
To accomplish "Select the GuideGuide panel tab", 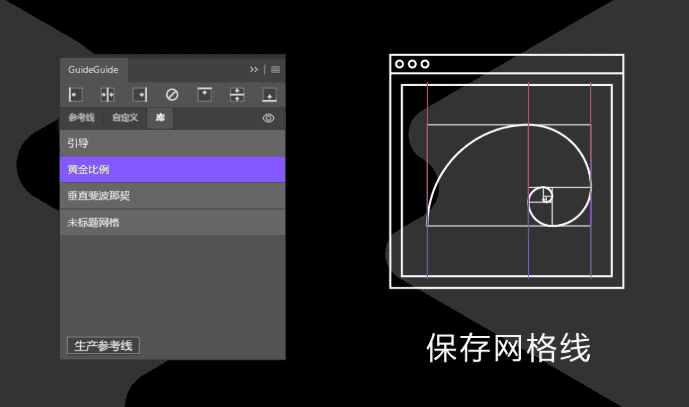I will point(94,69).
